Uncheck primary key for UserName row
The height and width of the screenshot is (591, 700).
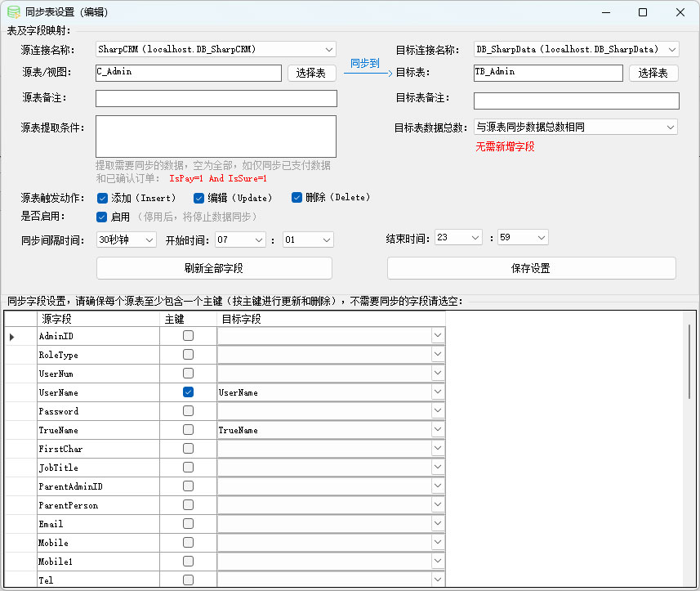point(189,392)
